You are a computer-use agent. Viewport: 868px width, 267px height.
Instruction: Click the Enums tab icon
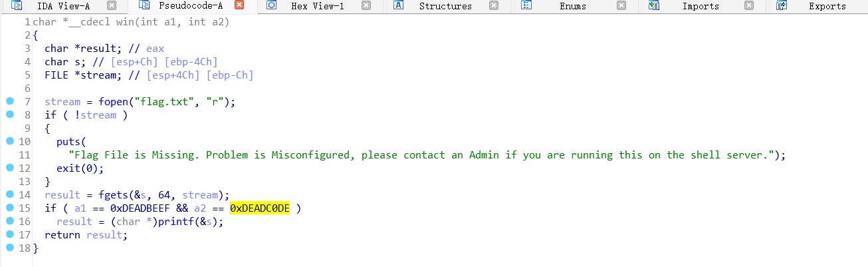526,6
